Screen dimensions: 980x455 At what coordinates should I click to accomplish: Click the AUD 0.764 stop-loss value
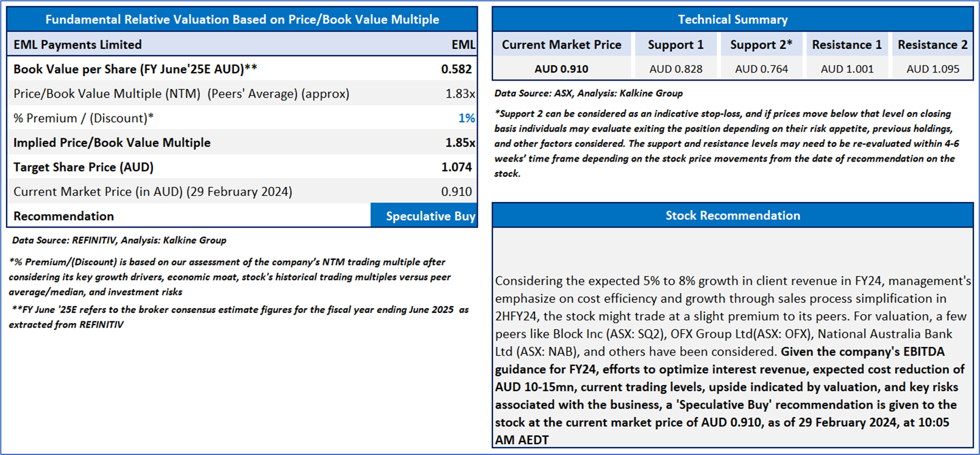pos(761,69)
